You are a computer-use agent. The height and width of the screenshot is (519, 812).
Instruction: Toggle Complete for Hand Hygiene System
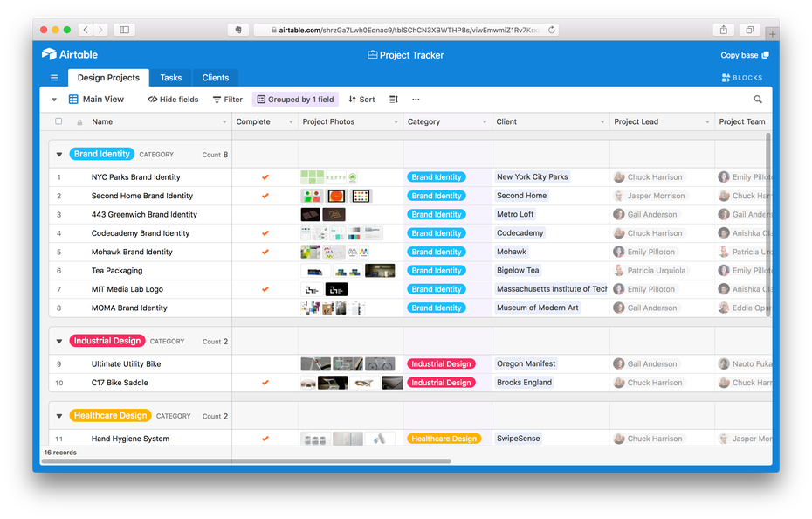click(x=265, y=439)
